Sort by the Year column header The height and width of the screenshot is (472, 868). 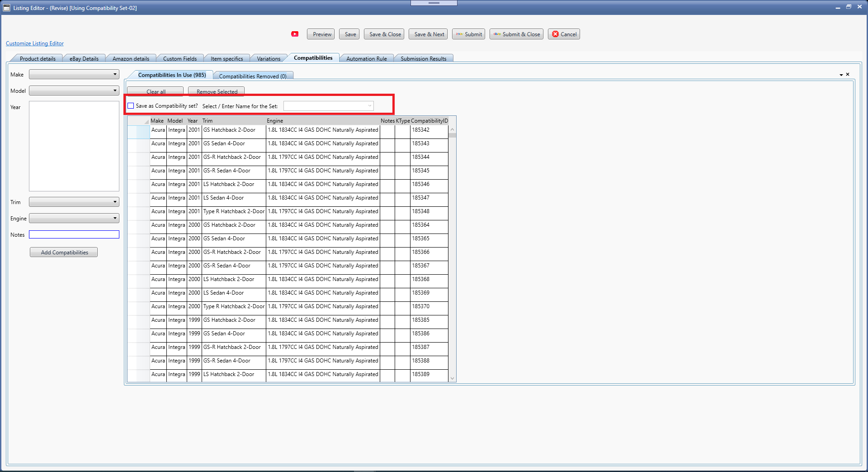pos(194,121)
